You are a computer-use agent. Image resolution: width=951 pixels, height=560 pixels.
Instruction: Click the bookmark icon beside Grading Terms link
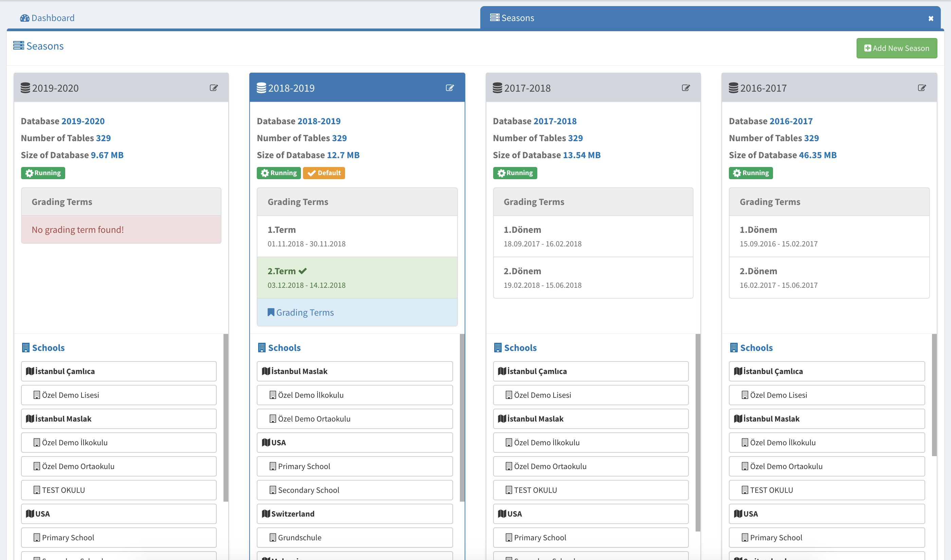[x=271, y=313]
